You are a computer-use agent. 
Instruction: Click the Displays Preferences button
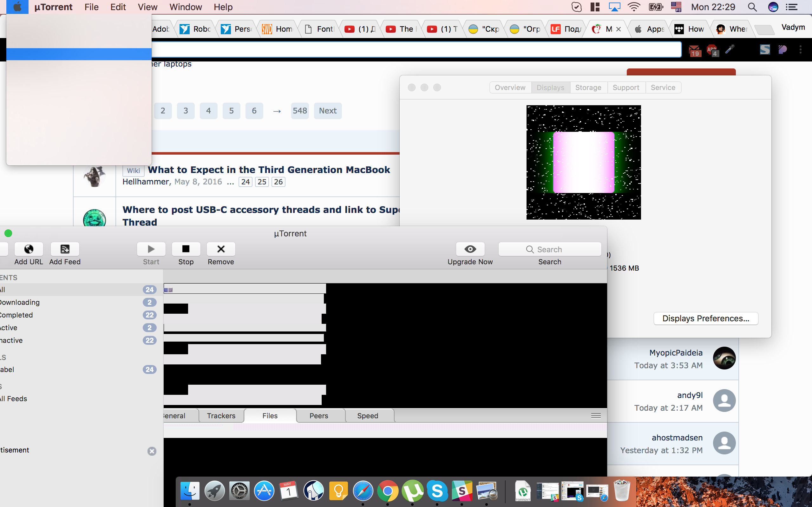pyautogui.click(x=705, y=318)
